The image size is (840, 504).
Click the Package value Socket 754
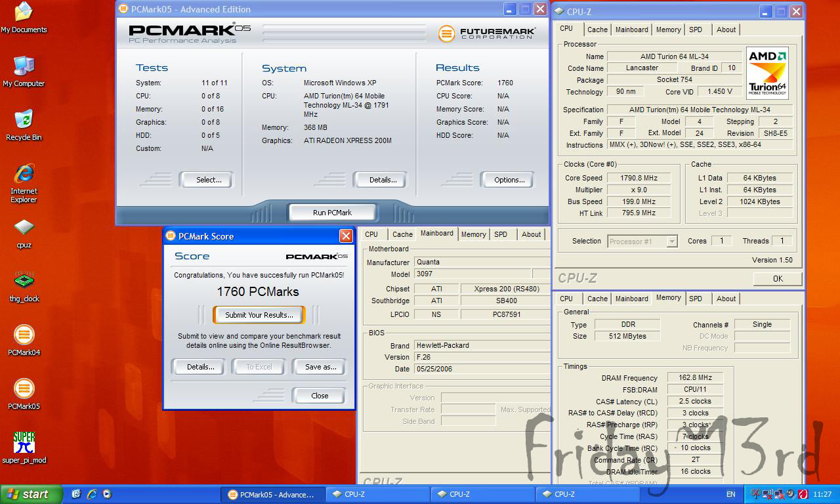(x=674, y=80)
